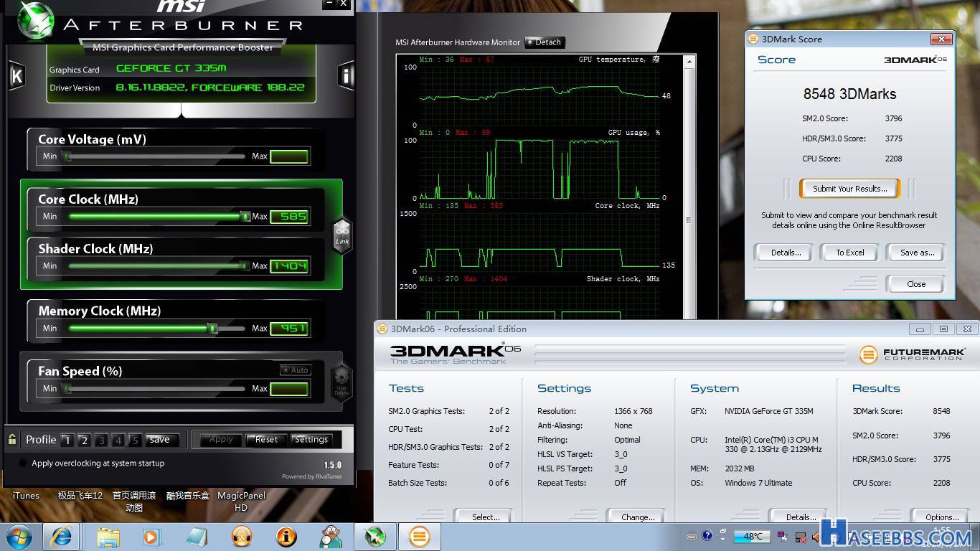Switch to 3DMark06 on the taskbar
The width and height of the screenshot is (980, 551).
click(420, 537)
